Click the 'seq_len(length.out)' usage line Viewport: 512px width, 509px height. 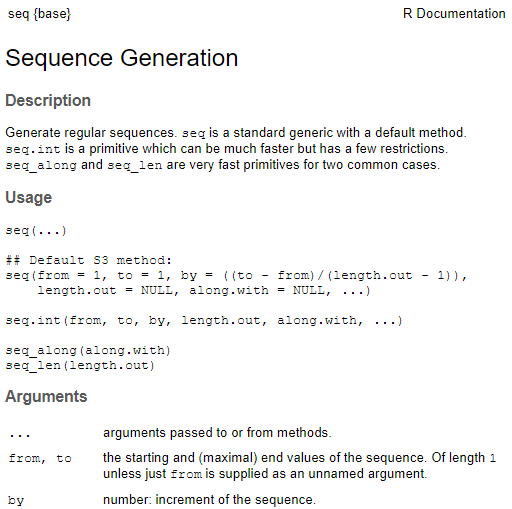click(x=80, y=366)
